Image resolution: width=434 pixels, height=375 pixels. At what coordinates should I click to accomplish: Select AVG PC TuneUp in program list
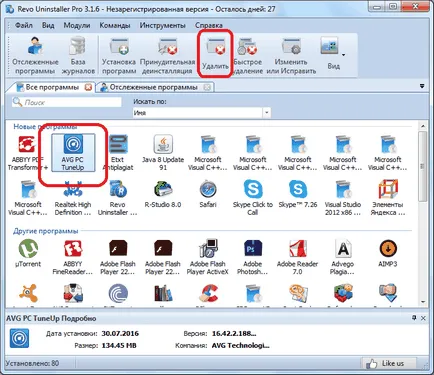(x=73, y=153)
